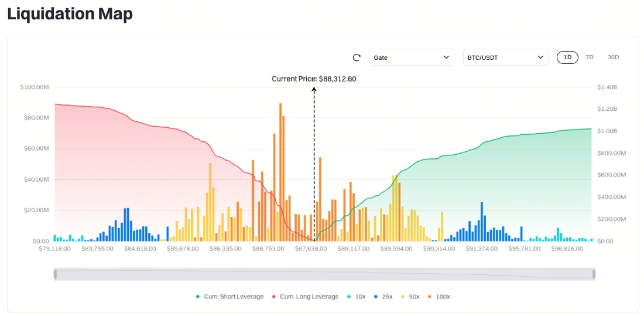Click the $60.00M left axis label
This screenshot has height=316, width=644.
(x=36, y=149)
